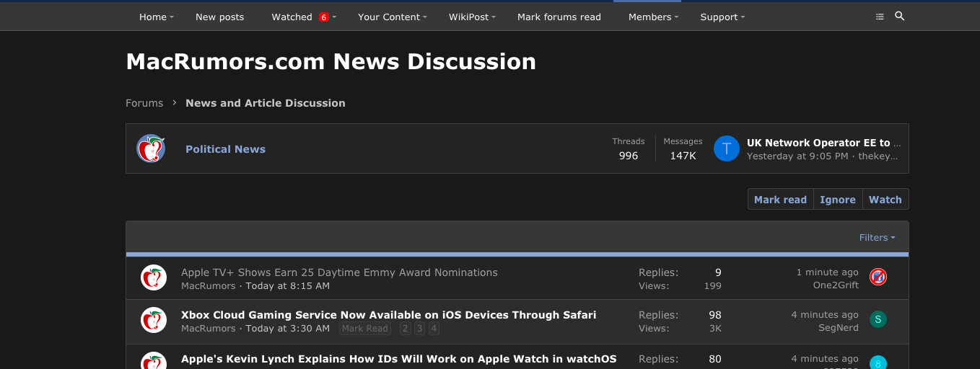Select Your Content menu item
980x369 pixels.
pos(389,17)
